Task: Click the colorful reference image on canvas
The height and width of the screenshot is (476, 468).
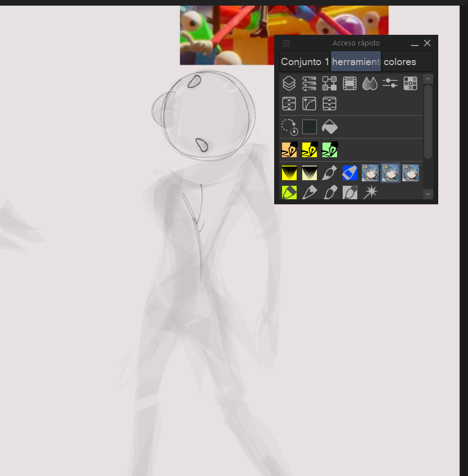Action: (227, 35)
